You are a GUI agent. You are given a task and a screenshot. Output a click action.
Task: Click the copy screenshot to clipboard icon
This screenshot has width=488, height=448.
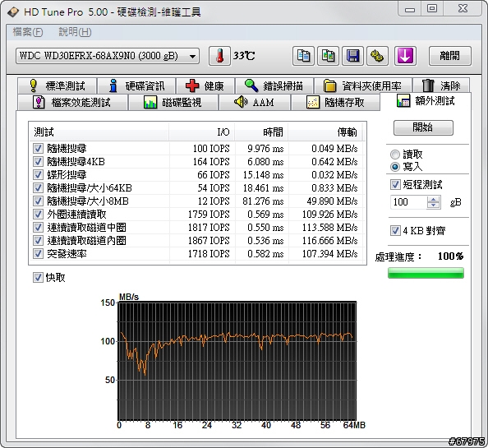[x=328, y=56]
